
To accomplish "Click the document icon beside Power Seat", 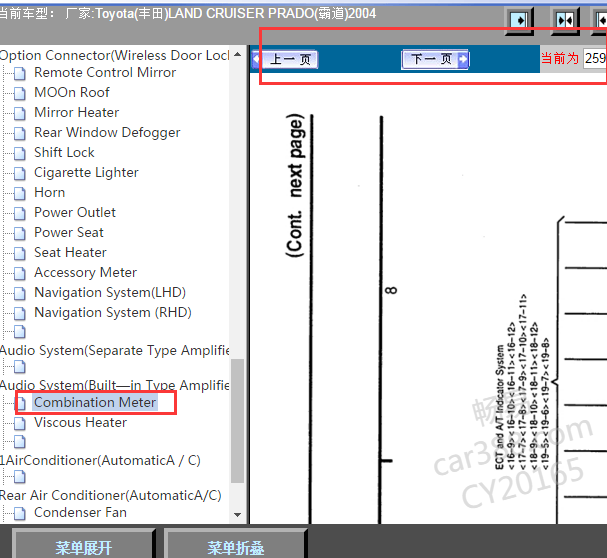I will pos(20,234).
